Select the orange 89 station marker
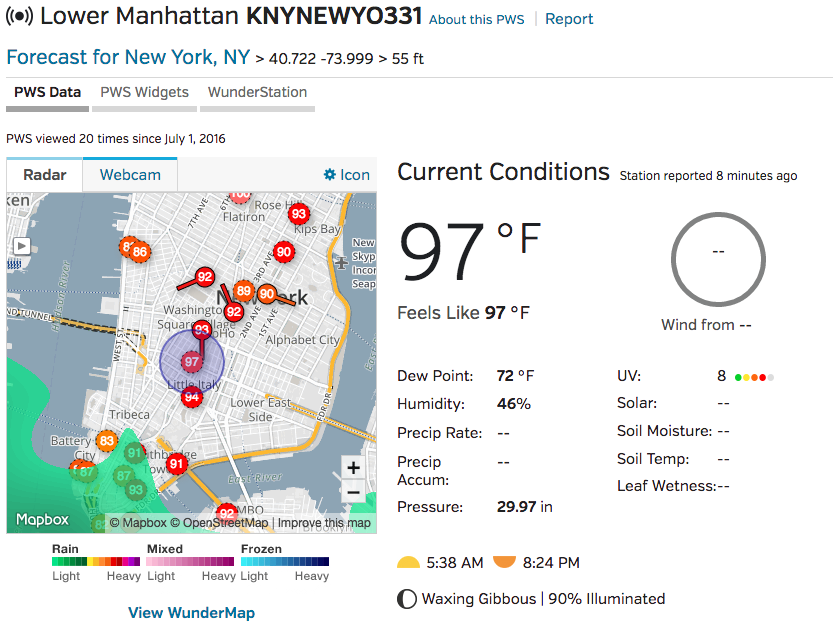Image resolution: width=833 pixels, height=643 pixels. click(243, 292)
